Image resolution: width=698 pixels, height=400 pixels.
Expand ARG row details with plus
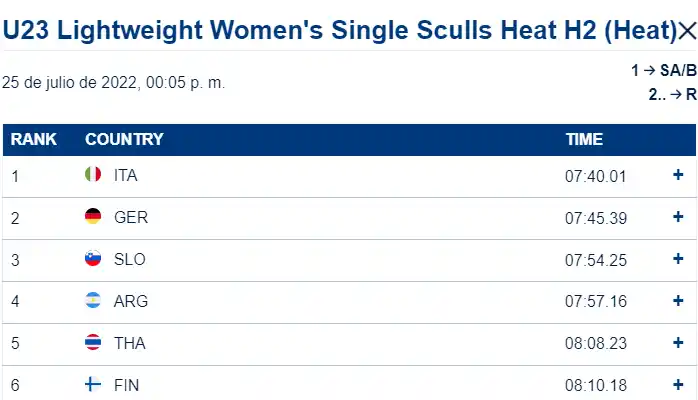tap(678, 301)
